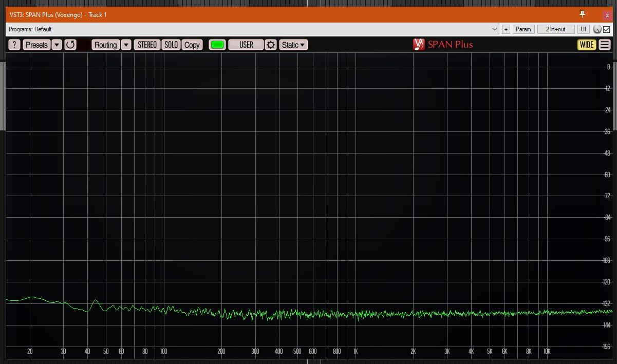This screenshot has height=364, width=617.
Task: Toggle the green spectrum enable indicator
Action: 217,45
